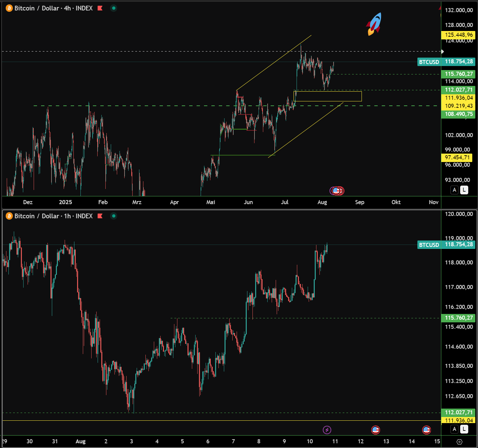This screenshot has height=448, width=478.
Task: Click the Bitcoin logo in the 4h chart
Action: coord(9,8)
